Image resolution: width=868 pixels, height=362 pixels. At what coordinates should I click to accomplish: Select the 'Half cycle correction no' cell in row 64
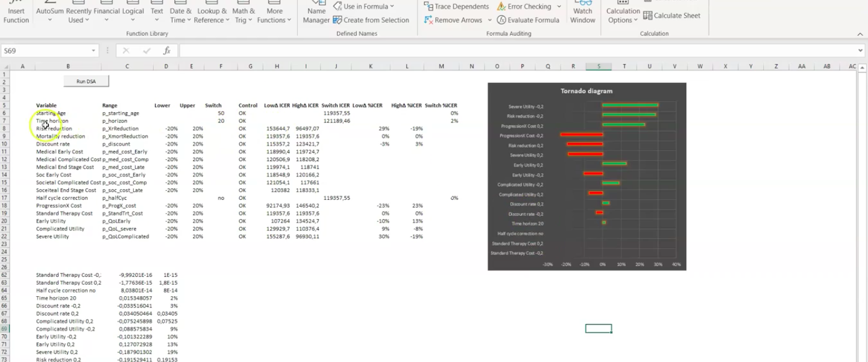[68, 290]
